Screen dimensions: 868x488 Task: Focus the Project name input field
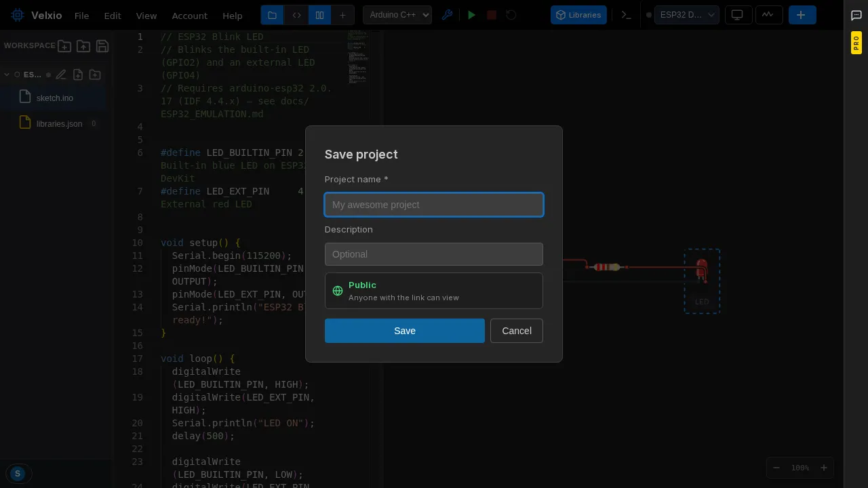pos(434,205)
